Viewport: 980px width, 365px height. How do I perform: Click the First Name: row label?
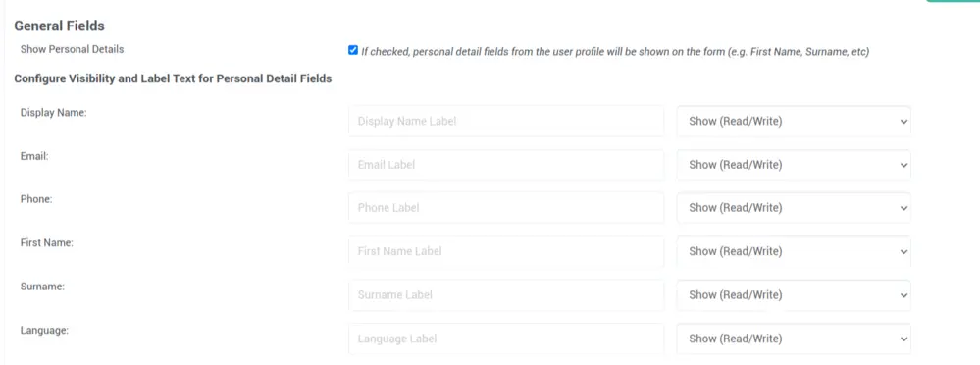point(47,242)
